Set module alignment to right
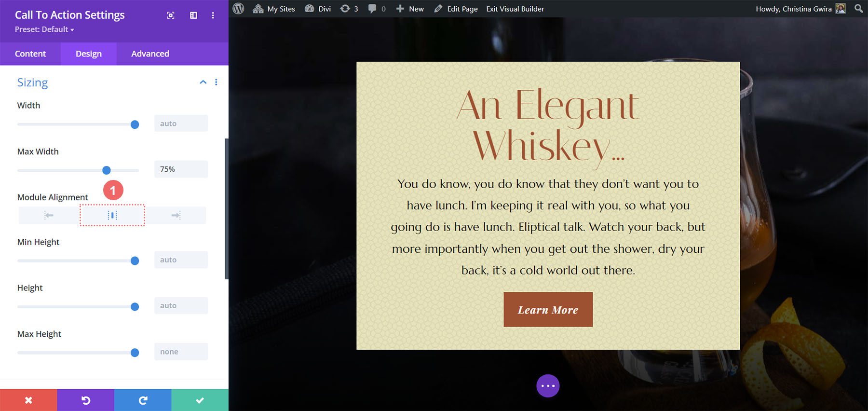This screenshot has height=411, width=868. coord(176,215)
